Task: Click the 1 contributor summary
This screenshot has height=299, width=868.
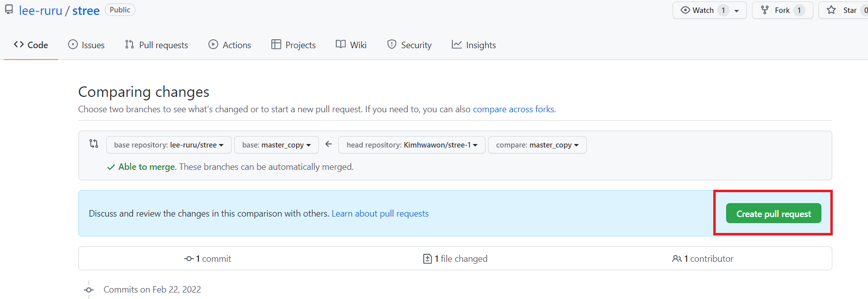Action: pos(703,259)
